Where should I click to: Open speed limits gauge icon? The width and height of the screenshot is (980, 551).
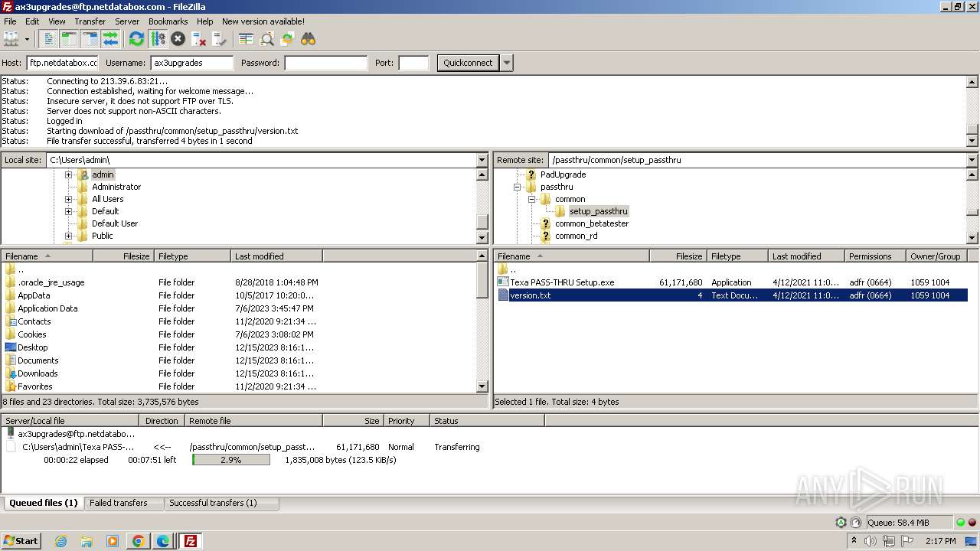(854, 523)
